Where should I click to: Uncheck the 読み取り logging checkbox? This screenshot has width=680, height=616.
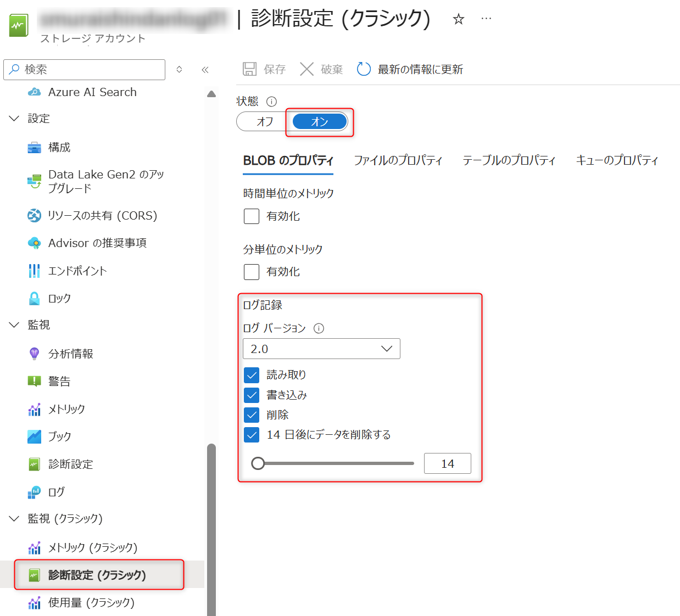click(252, 375)
